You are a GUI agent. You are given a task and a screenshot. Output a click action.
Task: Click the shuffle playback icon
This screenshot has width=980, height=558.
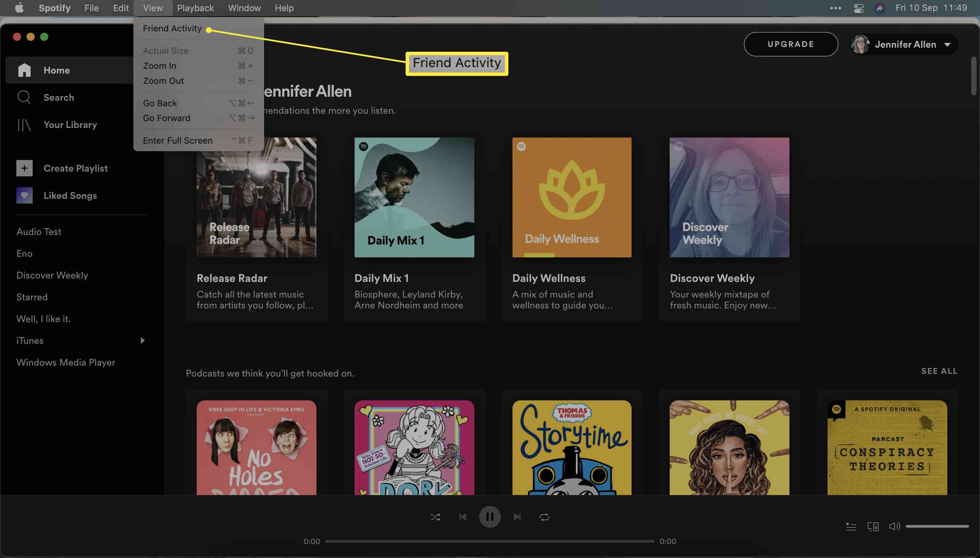point(436,517)
